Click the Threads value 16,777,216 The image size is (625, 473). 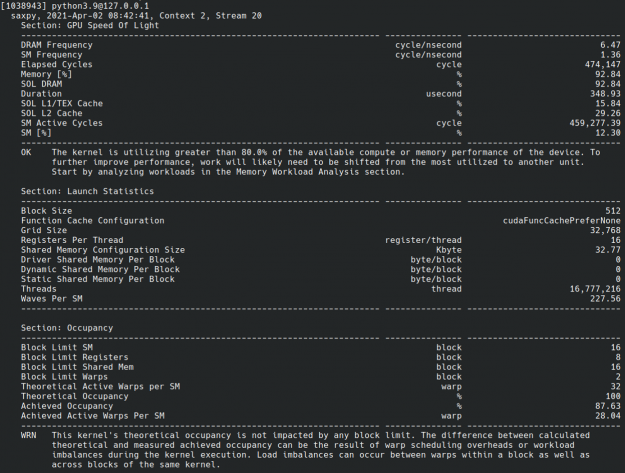coord(593,288)
